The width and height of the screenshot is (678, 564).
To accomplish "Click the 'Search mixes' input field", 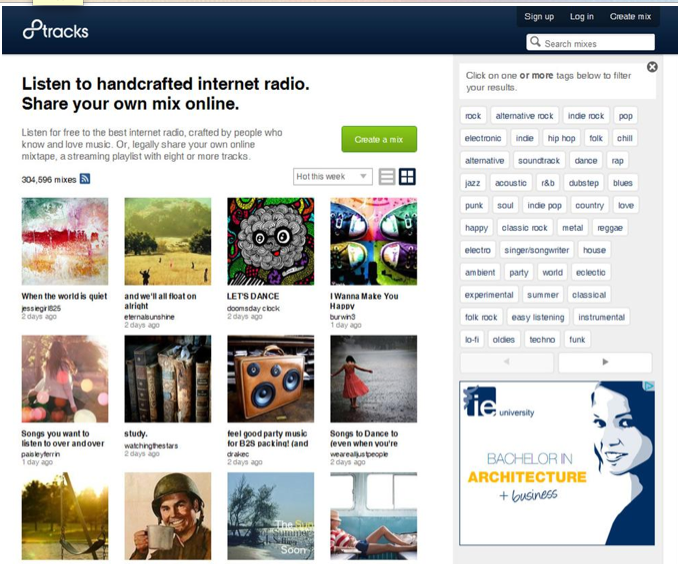I will (x=590, y=42).
